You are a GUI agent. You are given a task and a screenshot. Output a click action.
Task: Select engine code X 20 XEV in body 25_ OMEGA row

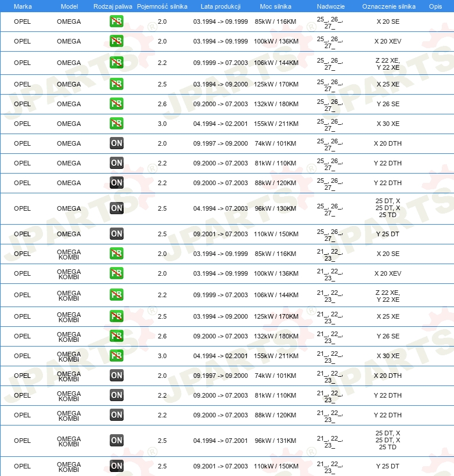tap(388, 41)
